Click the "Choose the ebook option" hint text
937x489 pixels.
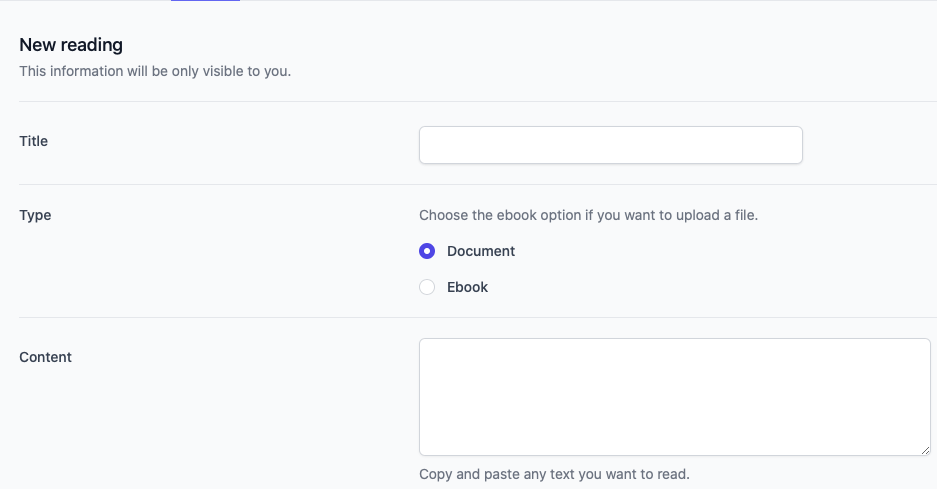(588, 215)
